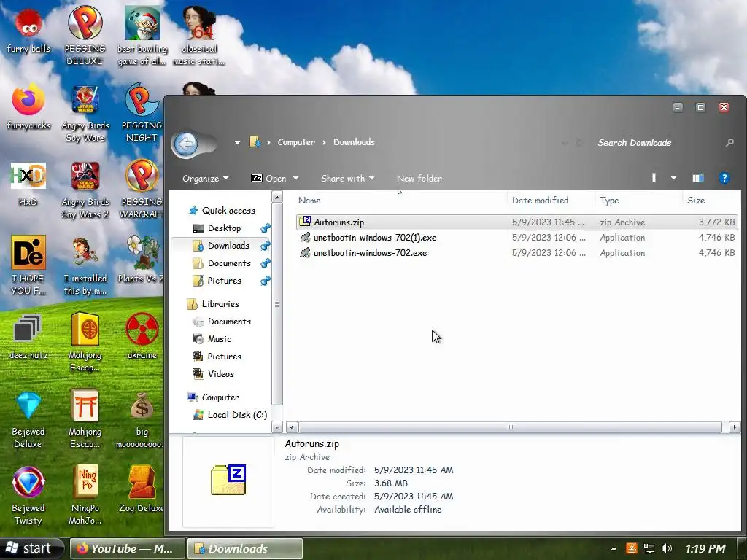The width and height of the screenshot is (747, 560).
Task: Select Quick access in navigation pane
Action: click(222, 211)
